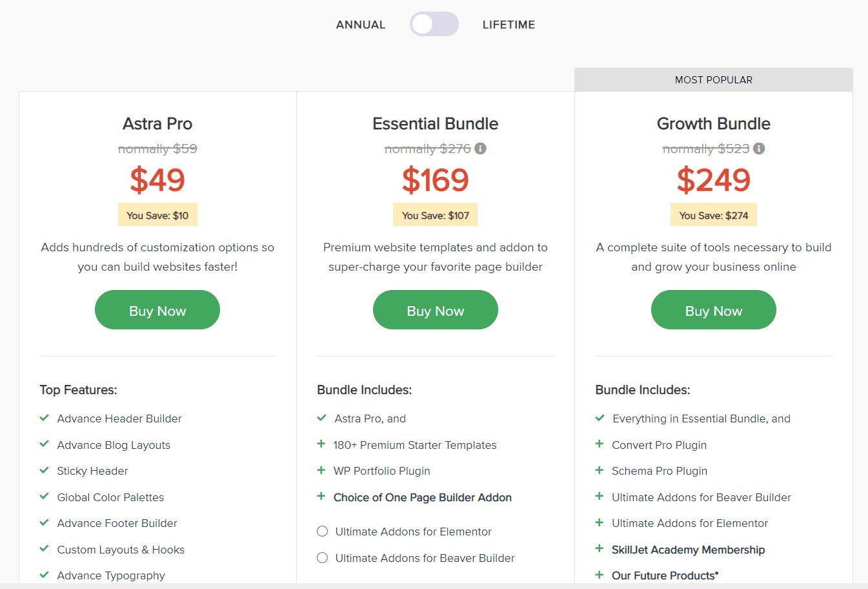The image size is (868, 589).
Task: Click info icon beside Growth Bundle normal price
Action: (x=759, y=149)
